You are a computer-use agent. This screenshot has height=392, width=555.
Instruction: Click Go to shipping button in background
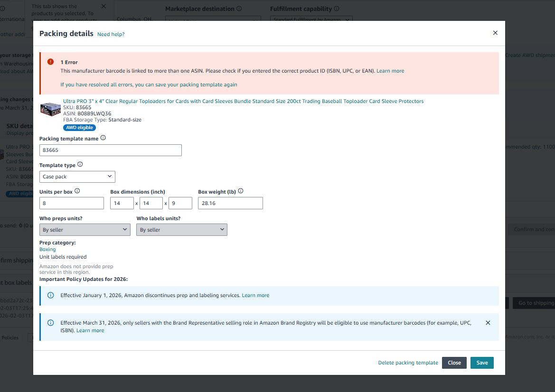pyautogui.click(x=534, y=303)
